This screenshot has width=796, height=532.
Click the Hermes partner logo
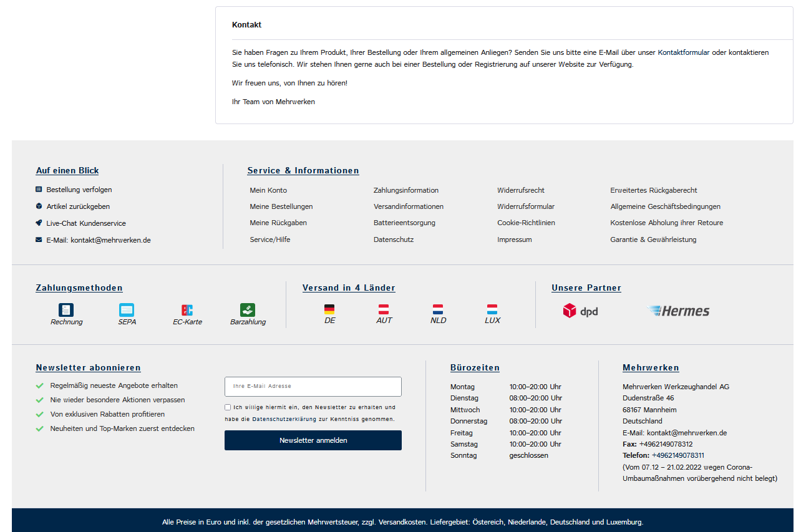678,311
